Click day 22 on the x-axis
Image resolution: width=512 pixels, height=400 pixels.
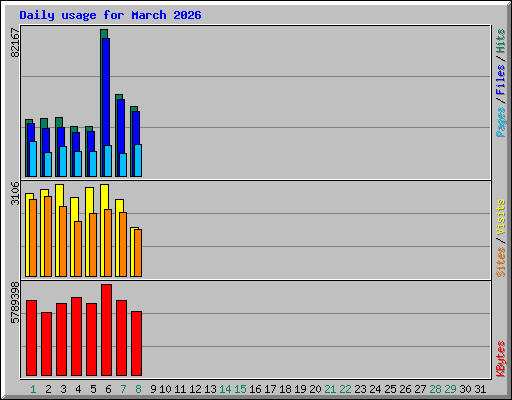[345, 389]
